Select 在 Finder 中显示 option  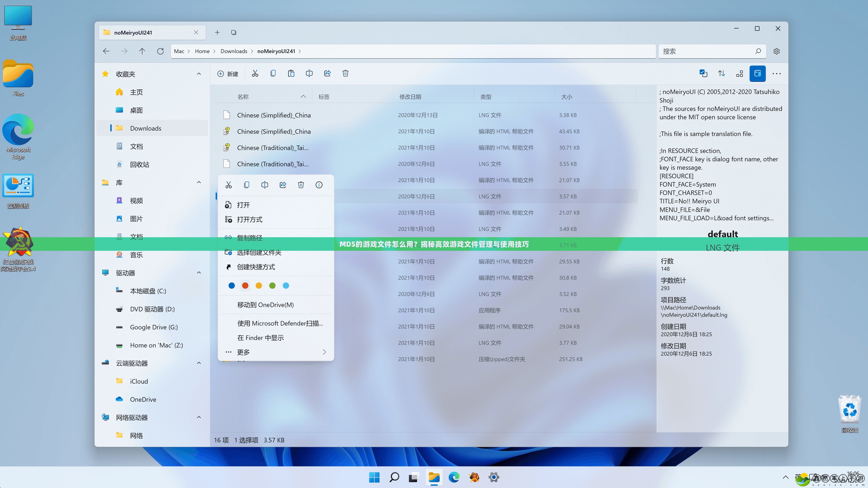261,338
